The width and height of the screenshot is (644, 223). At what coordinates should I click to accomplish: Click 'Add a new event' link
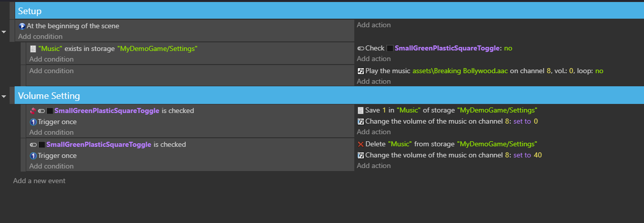[39, 181]
